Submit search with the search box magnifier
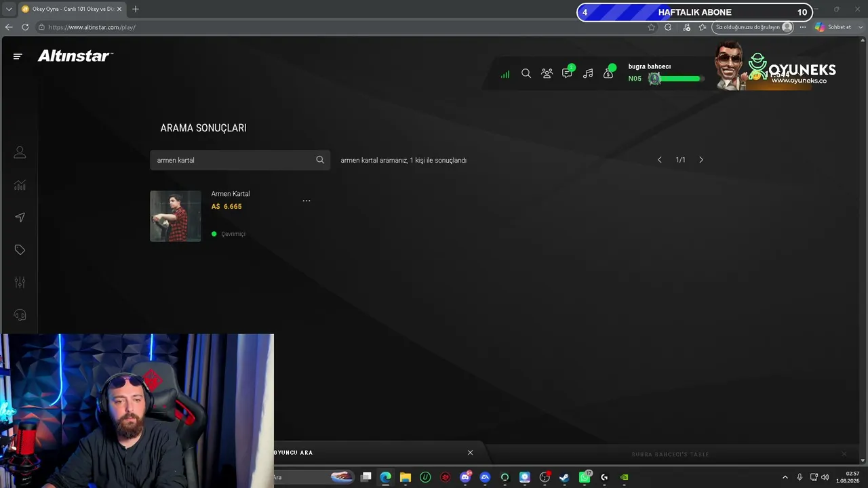 click(320, 160)
